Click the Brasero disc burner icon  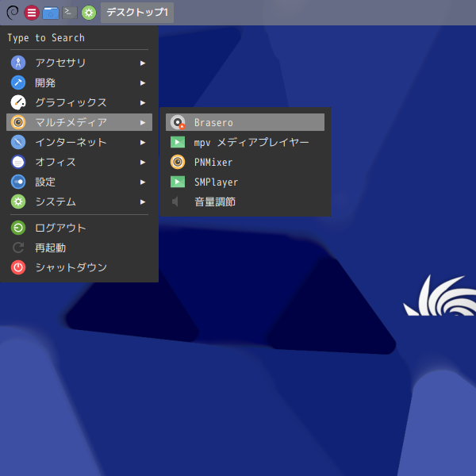pos(178,122)
